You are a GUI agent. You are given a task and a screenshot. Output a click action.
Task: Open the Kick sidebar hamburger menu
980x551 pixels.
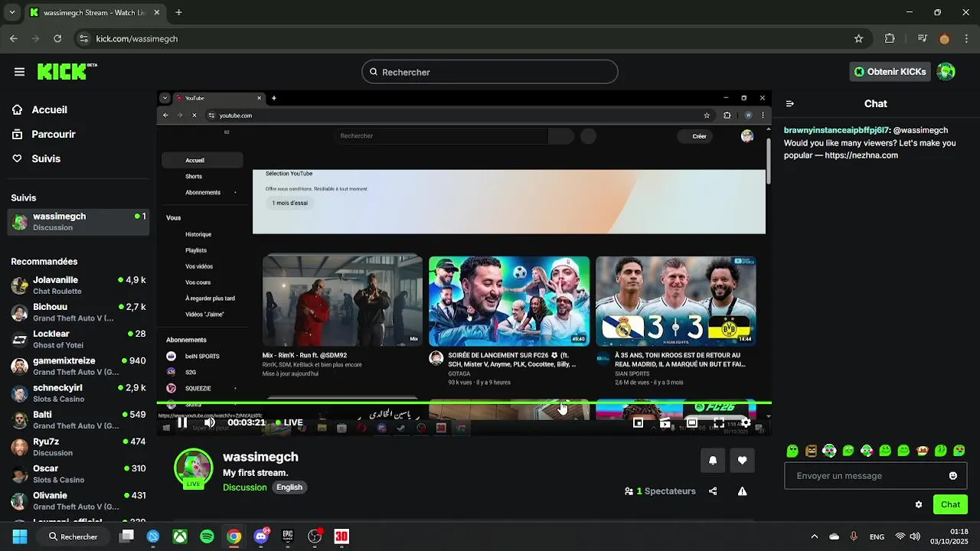point(19,72)
